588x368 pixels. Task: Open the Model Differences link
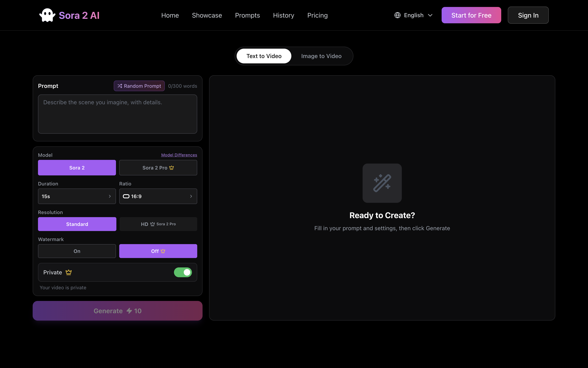coord(179,155)
